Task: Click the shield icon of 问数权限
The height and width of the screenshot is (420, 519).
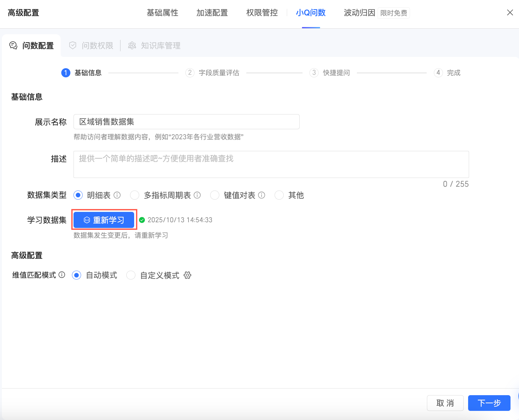Action: [x=73, y=46]
